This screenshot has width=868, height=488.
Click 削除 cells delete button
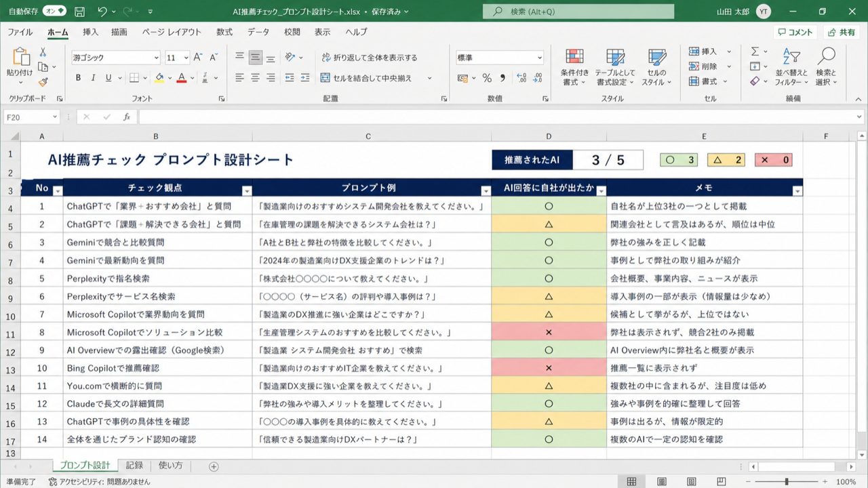[x=703, y=66]
